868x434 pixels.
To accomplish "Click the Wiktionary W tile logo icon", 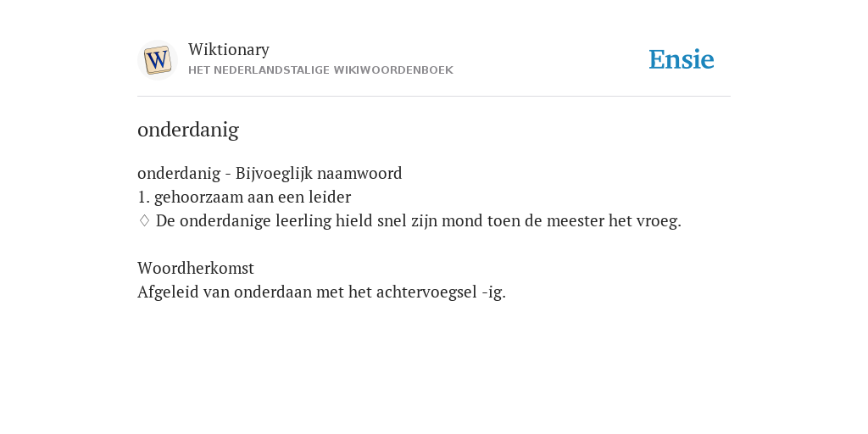I will [157, 60].
